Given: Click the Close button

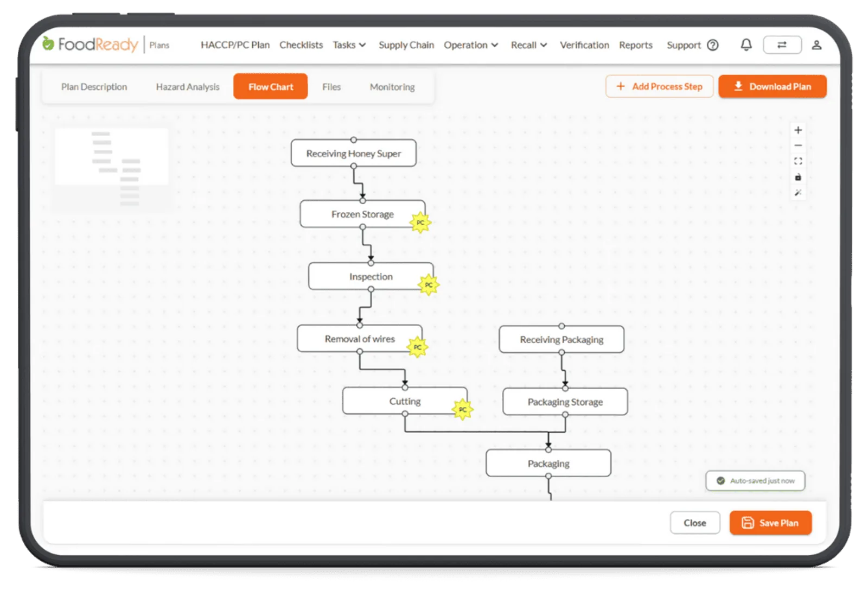Looking at the screenshot, I should tap(695, 523).
